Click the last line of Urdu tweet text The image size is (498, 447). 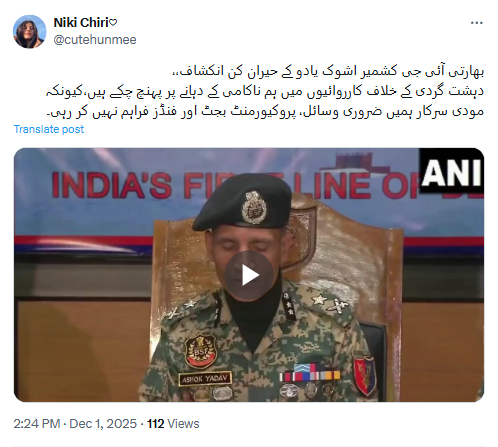[265, 112]
